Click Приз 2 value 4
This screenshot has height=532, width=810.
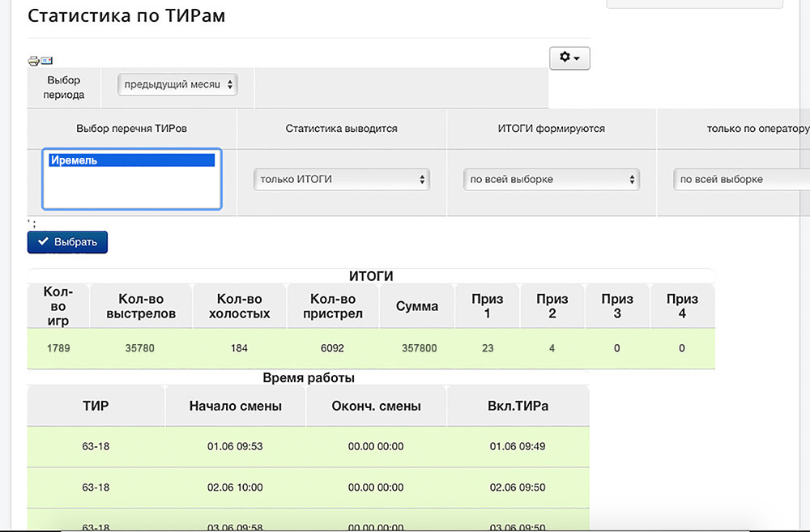pos(552,348)
